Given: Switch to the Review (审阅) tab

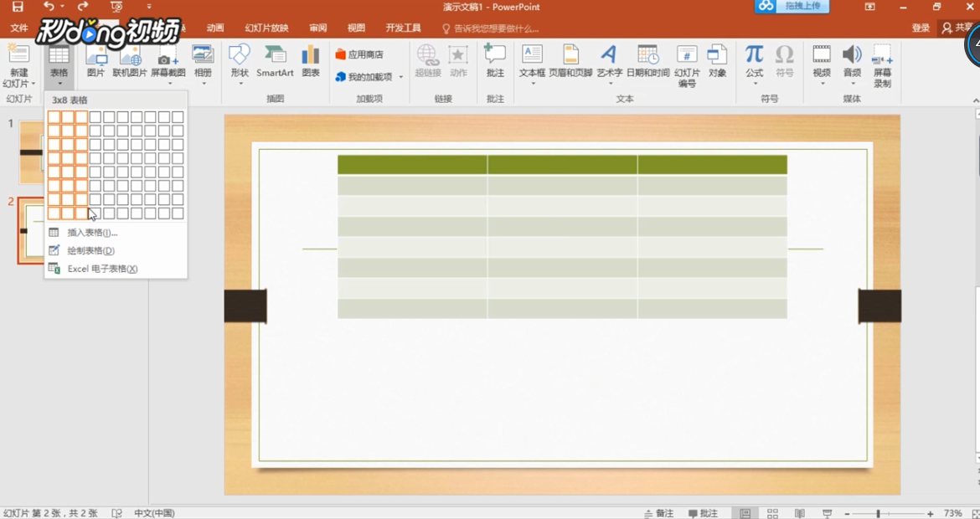Looking at the screenshot, I should coord(317,28).
